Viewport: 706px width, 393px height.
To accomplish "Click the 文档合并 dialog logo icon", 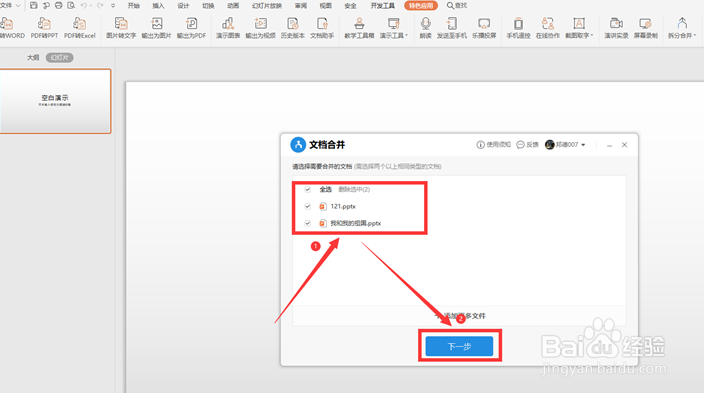I will (298, 145).
